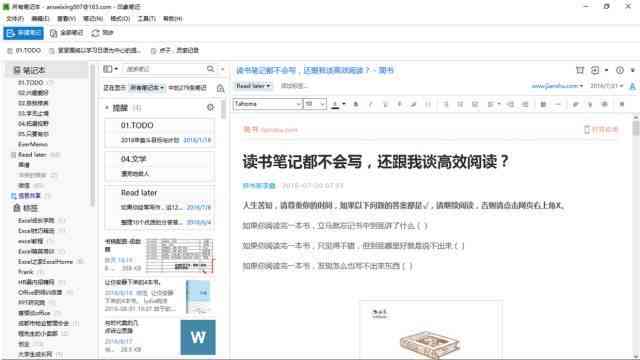Click the search notes input field
This screenshot has height=360, width=640.
164,69
